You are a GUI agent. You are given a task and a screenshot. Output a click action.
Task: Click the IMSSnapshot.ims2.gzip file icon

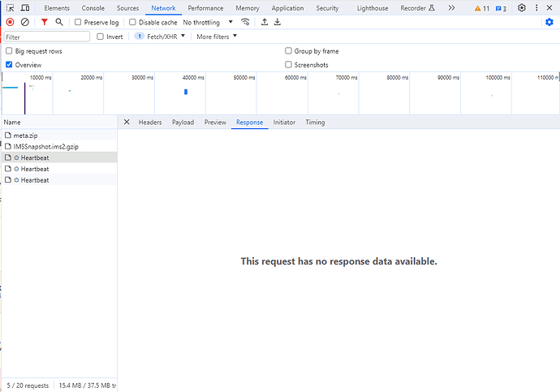pos(8,146)
